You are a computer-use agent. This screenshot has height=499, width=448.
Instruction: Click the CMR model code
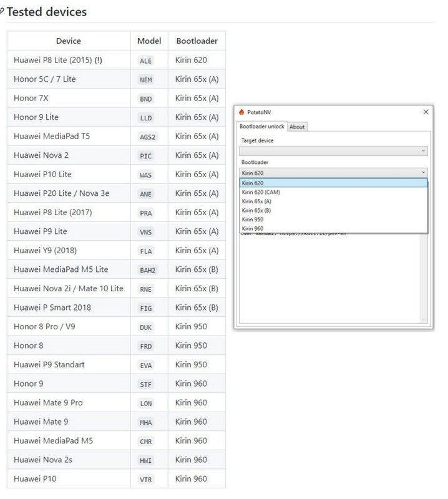tap(146, 442)
